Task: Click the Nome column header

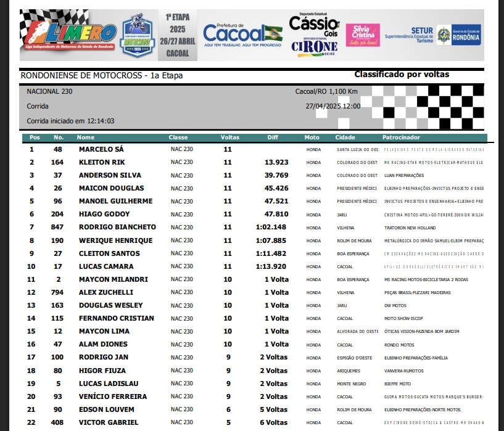Action: click(86, 138)
